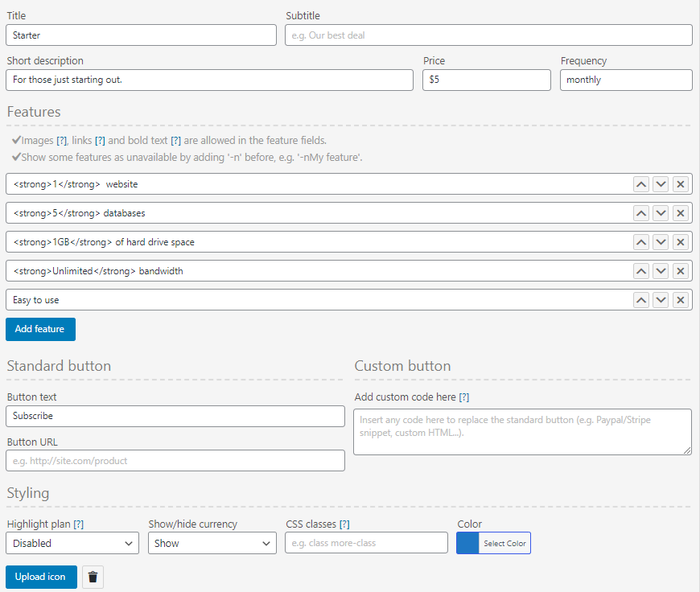Click inside the Subtitle input field
Image resolution: width=700 pixels, height=592 pixels.
click(x=488, y=35)
